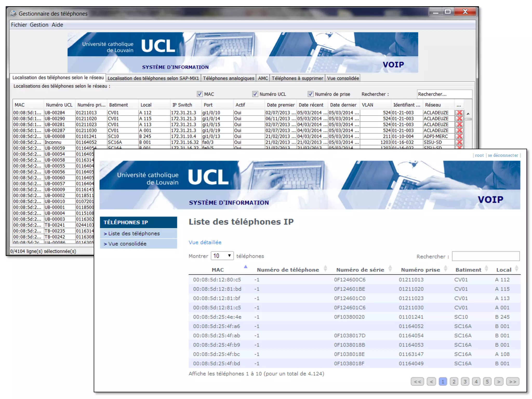532x399 pixels.
Task: Open the Montrer 10 téléphones dropdown
Action: point(222,256)
